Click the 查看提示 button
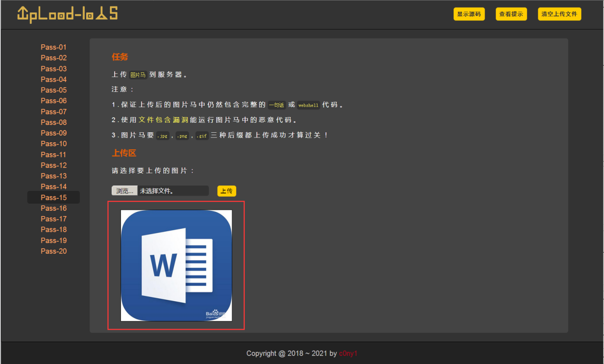 pos(511,14)
